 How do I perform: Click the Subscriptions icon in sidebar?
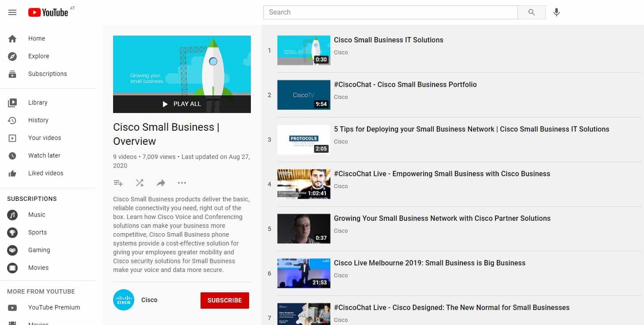[x=12, y=74]
